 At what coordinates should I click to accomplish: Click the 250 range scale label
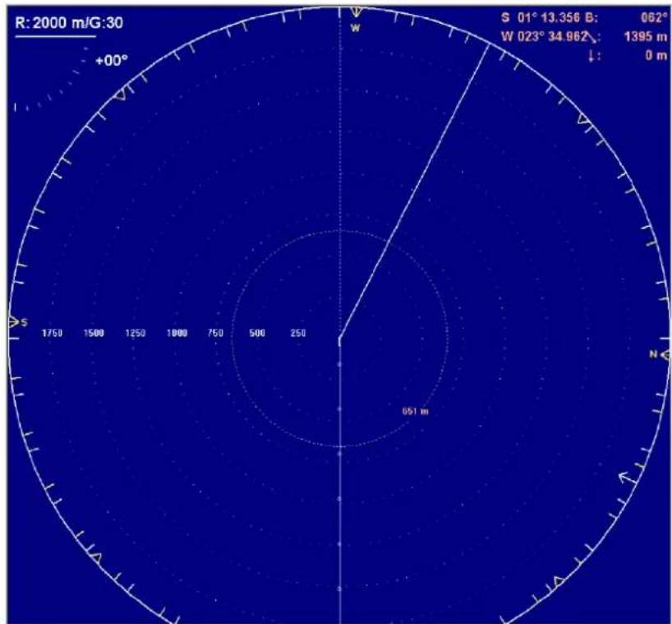[x=298, y=333]
